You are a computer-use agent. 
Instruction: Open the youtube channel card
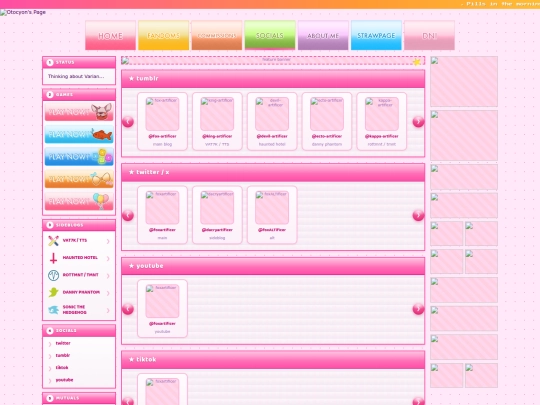(162, 309)
